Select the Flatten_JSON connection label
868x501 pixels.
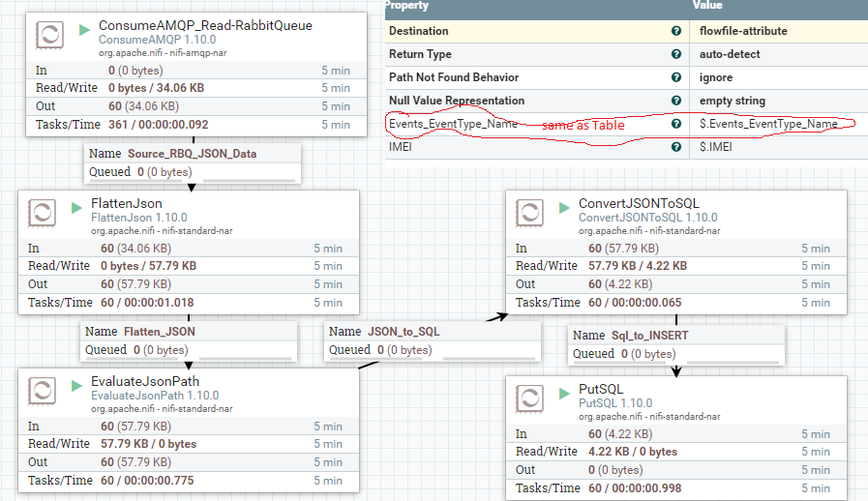tap(160, 332)
